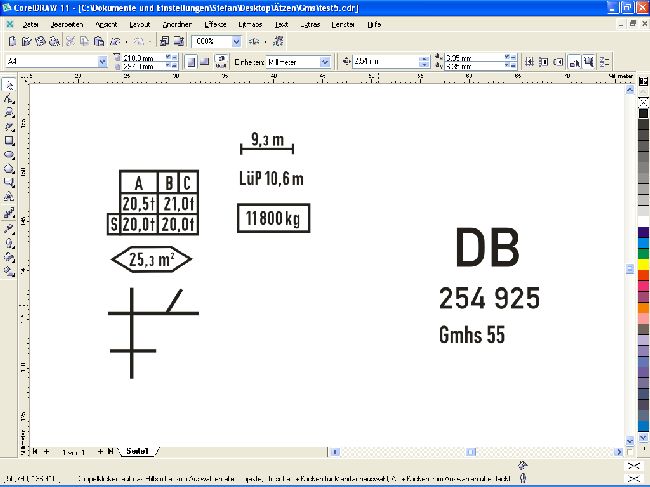650x487 pixels.
Task: Select the Shape edit tool
Action: [9, 100]
